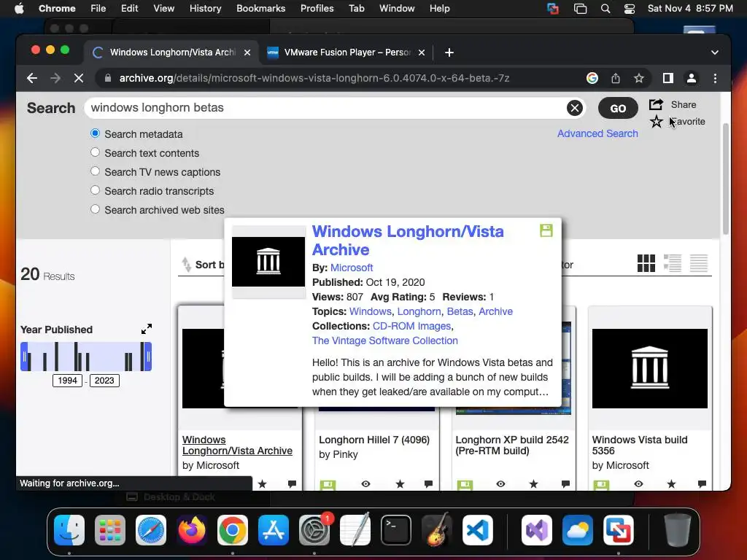Image resolution: width=747 pixels, height=560 pixels.
Task: Go back using the browser back arrow
Action: 32,78
